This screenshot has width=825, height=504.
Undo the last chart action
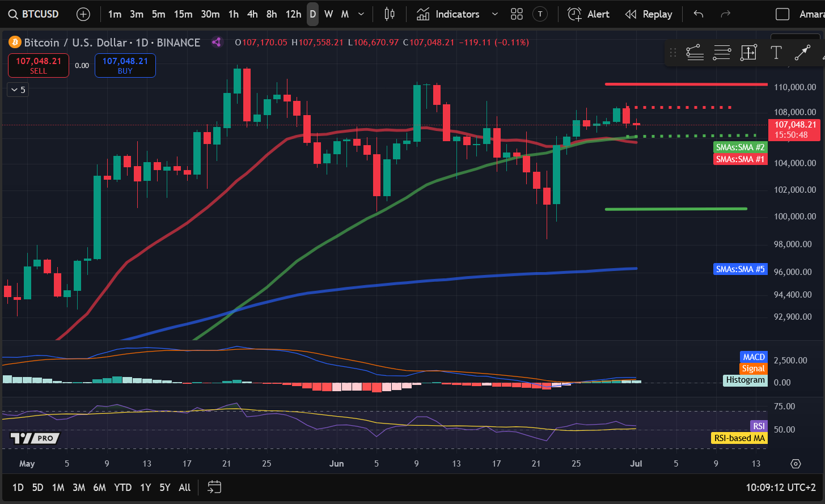pyautogui.click(x=699, y=14)
